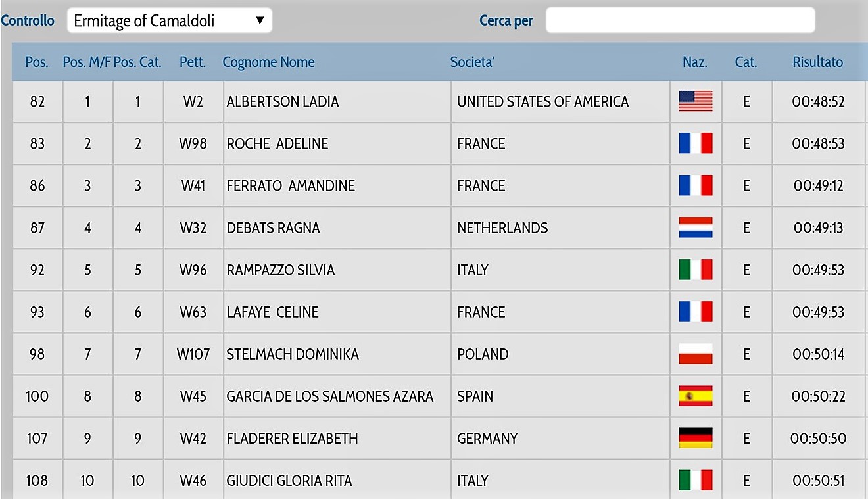
Task: Click the Spain flag icon
Action: 696,396
